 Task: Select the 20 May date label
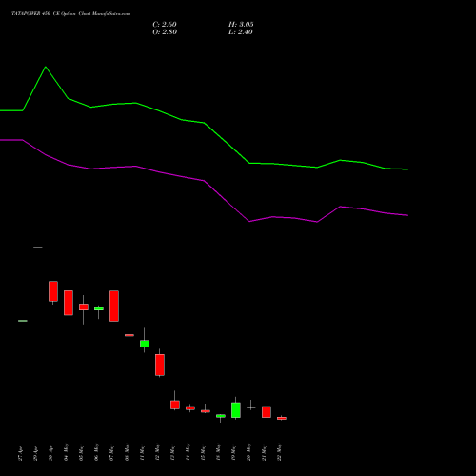[x=248, y=453]
